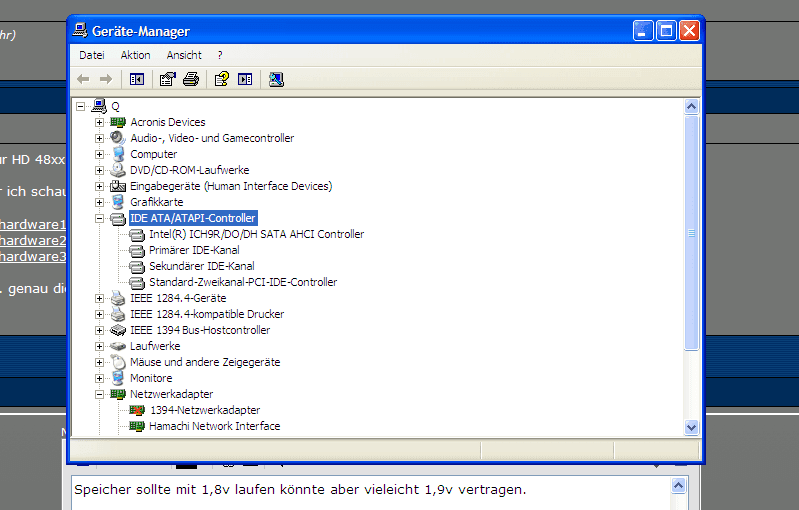Select the Hamachi Network Interface entry text
Image resolution: width=799 pixels, height=510 pixels.
215,426
